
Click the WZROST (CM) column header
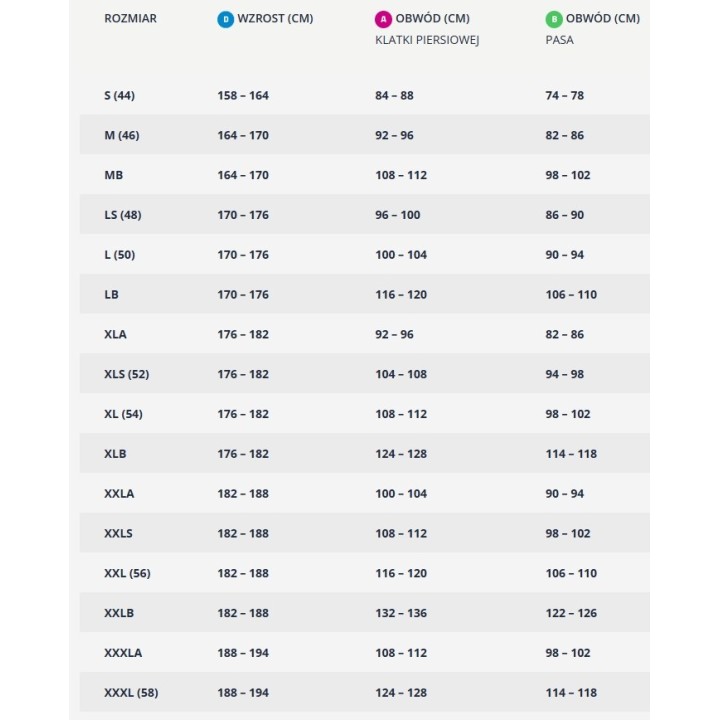tap(275, 18)
